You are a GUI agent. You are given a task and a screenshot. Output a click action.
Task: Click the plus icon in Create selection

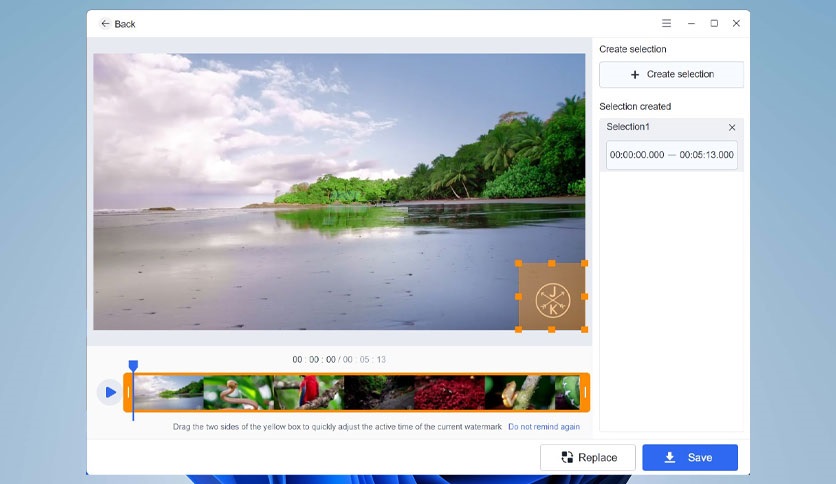tap(635, 75)
